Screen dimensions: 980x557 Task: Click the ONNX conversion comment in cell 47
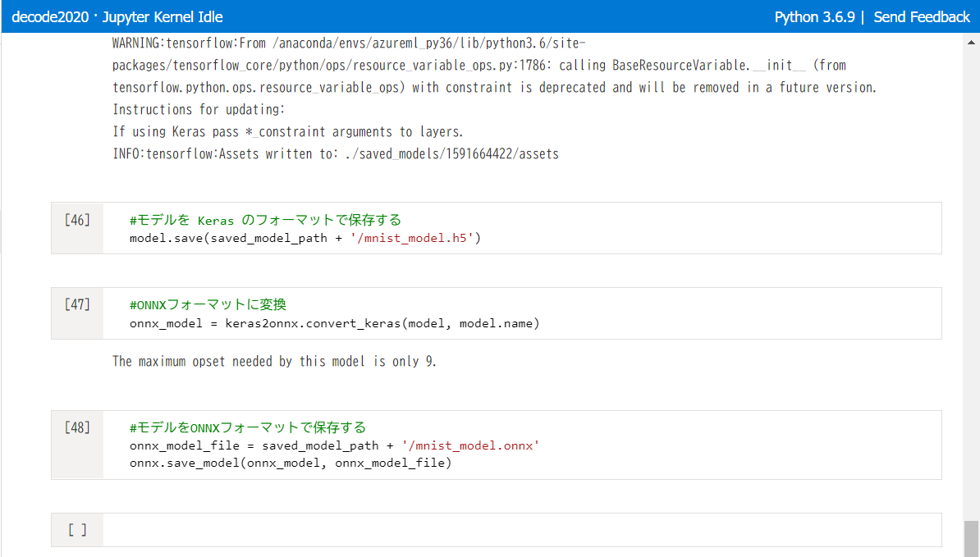click(x=208, y=304)
